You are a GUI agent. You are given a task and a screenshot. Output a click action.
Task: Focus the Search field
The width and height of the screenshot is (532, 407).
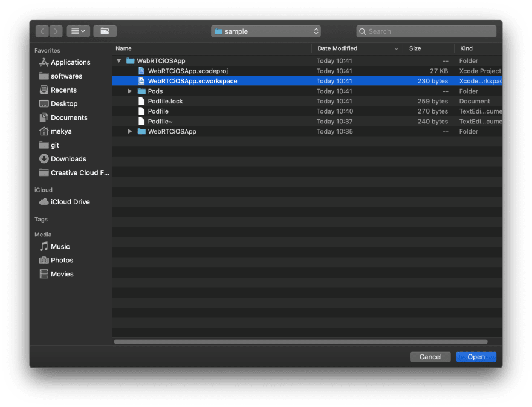click(426, 31)
